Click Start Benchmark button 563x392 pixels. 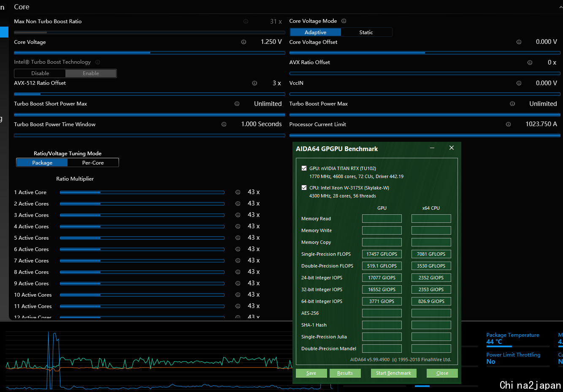click(x=393, y=373)
